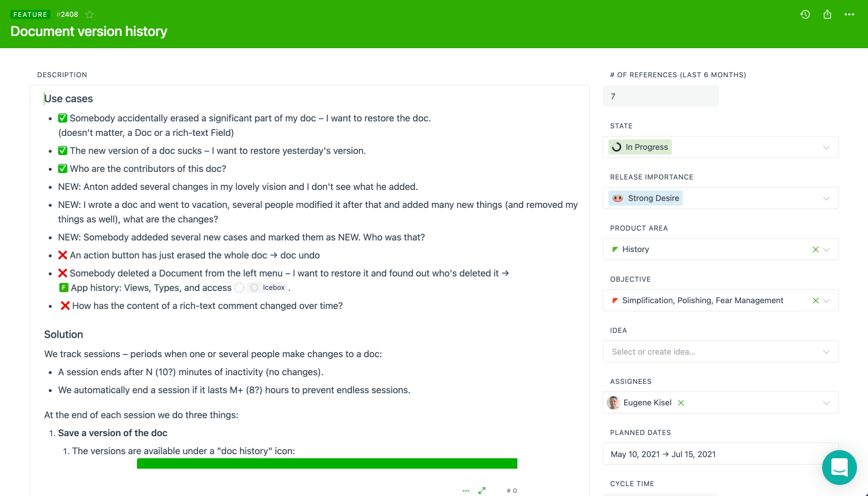Remove Eugene Kisel from assignees
Viewport: 868px width, 496px height.
(x=681, y=403)
